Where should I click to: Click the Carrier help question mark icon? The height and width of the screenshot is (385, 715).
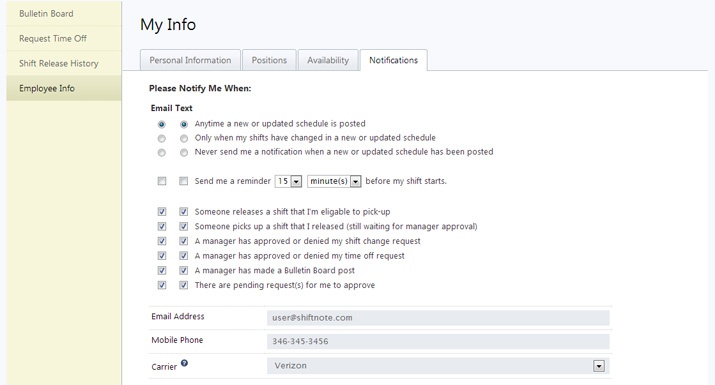184,363
